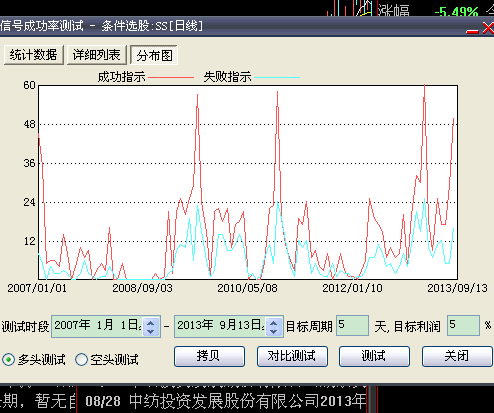Switch to the 统计数据 tab
This screenshot has height=413, width=494.
pos(33,55)
